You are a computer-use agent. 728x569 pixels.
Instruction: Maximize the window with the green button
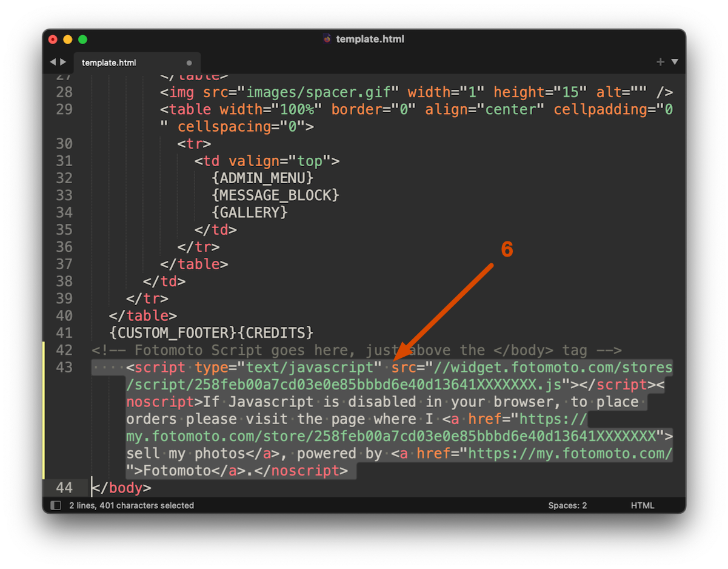pos(83,39)
